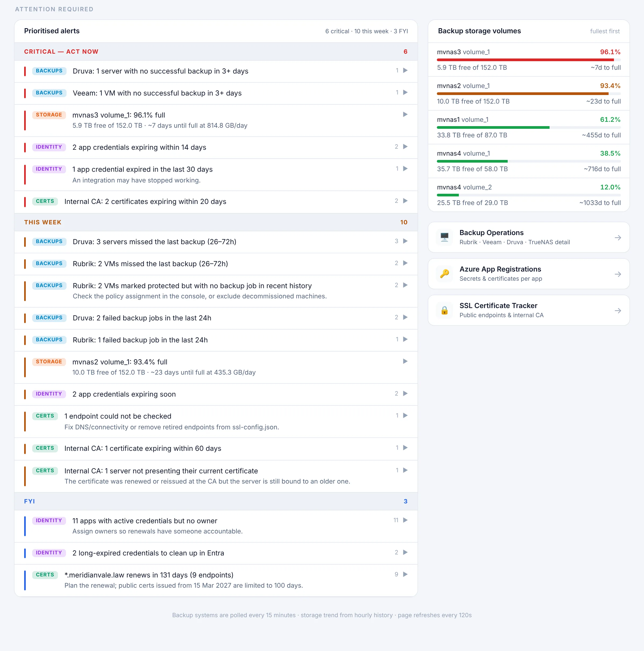The height and width of the screenshot is (651, 644).
Task: Expand Druva 3 servers missed backup row
Action: tap(405, 241)
